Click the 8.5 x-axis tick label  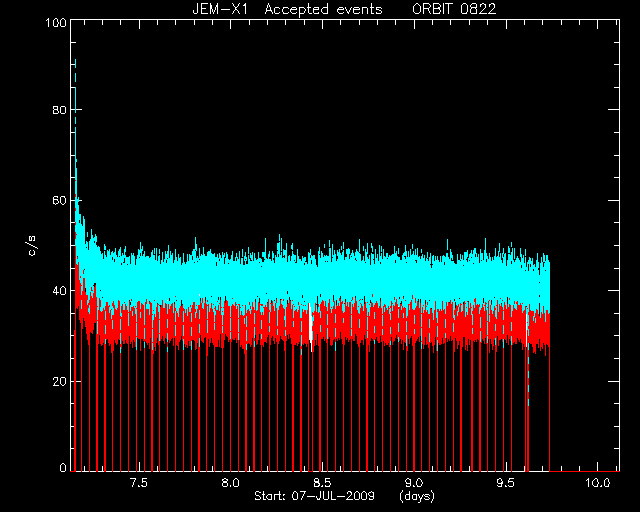click(322, 483)
